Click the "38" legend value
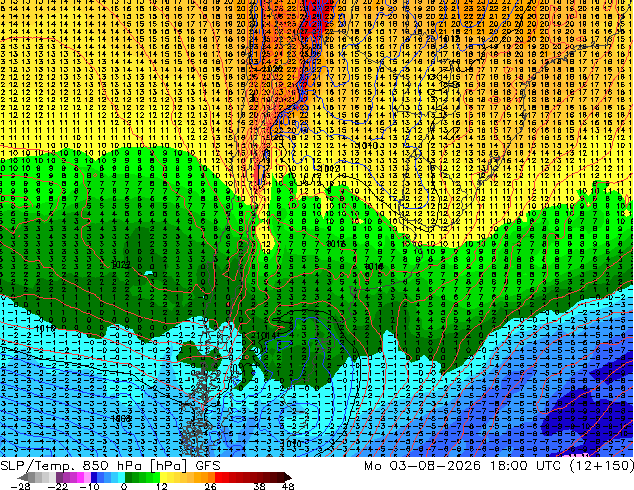634x490 pixels. tap(260, 486)
